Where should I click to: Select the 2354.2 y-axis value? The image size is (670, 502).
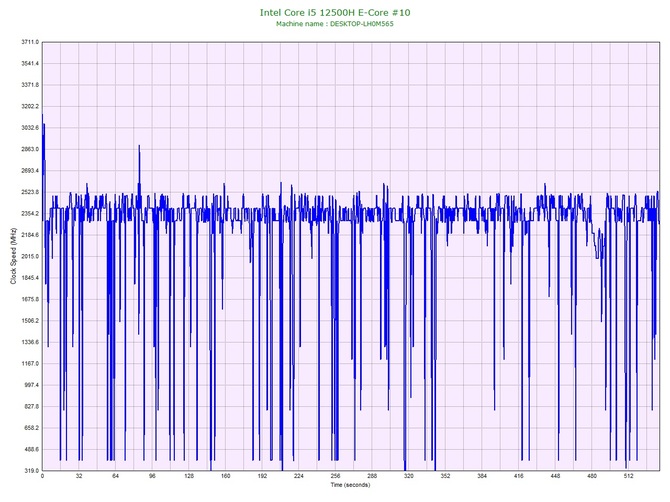click(x=30, y=213)
